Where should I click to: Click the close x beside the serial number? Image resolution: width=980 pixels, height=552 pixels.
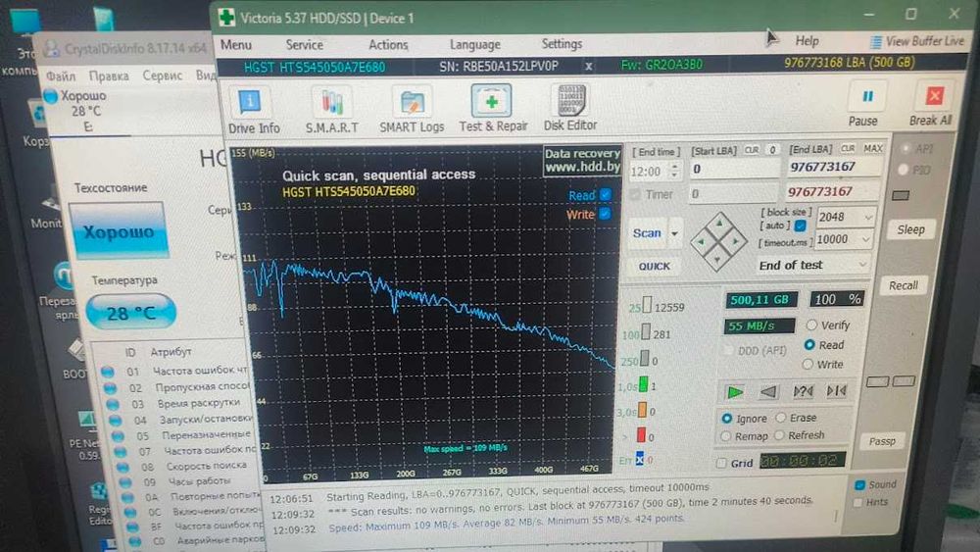tap(589, 66)
